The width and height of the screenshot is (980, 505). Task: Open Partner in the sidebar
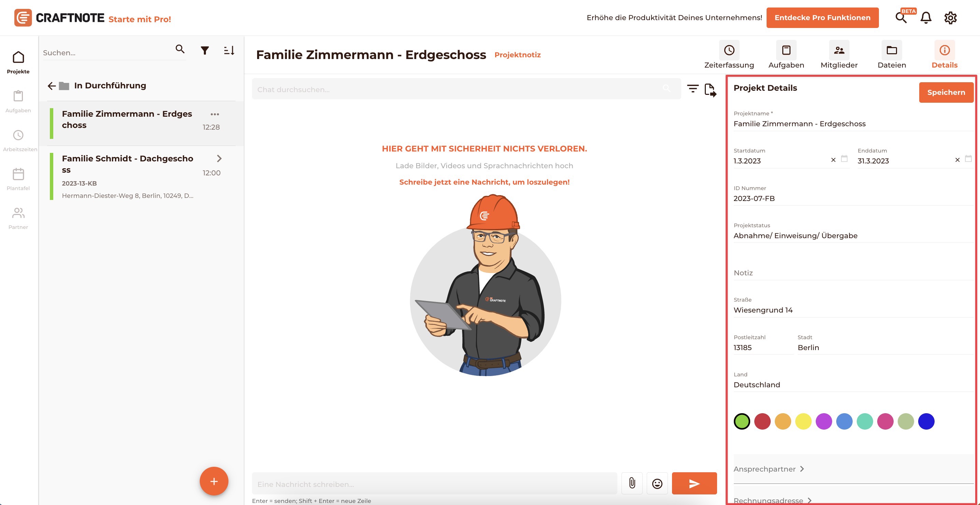coord(18,218)
